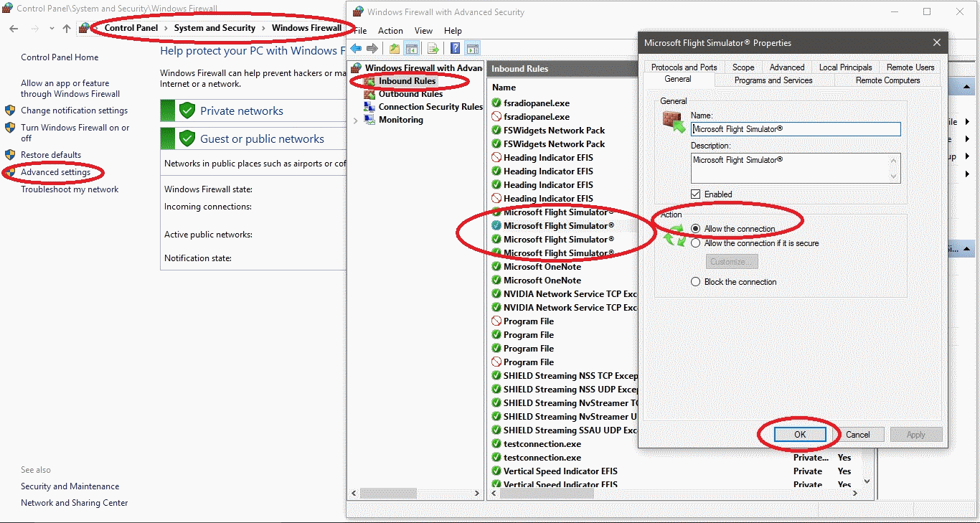Viewport: 980px width, 523px height.
Task: Switch to Local Principals tab
Action: coord(846,67)
